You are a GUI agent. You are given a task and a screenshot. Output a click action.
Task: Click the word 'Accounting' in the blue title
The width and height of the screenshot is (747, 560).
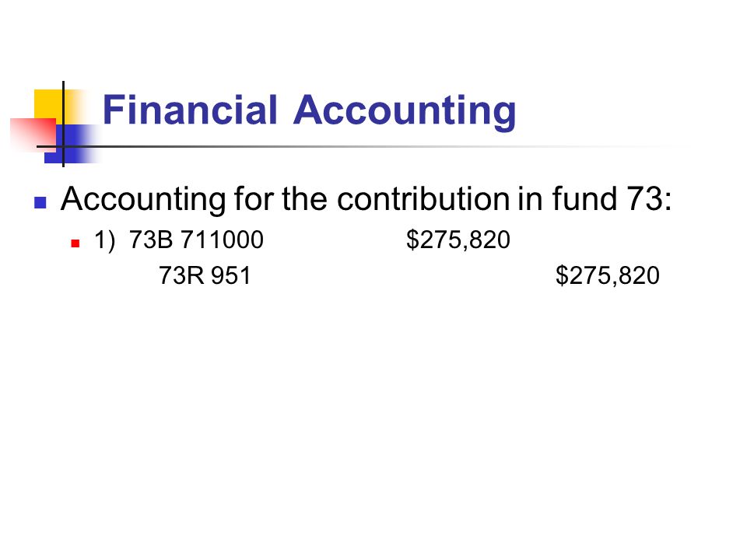tap(405, 112)
